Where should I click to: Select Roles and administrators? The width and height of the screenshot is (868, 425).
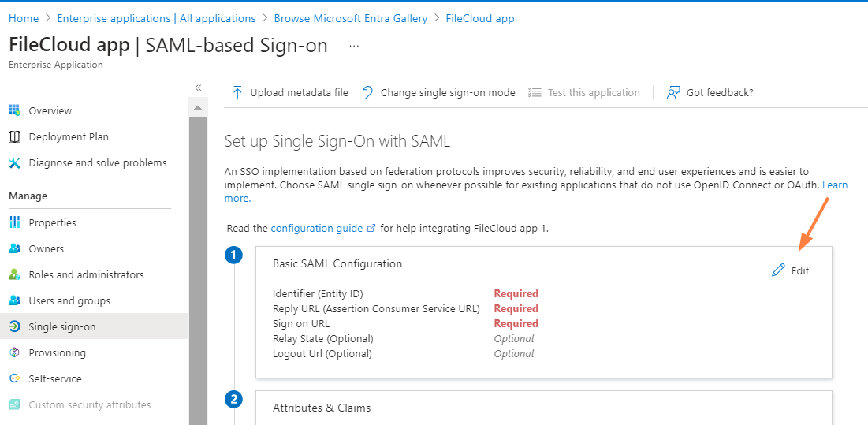pyautogui.click(x=86, y=274)
